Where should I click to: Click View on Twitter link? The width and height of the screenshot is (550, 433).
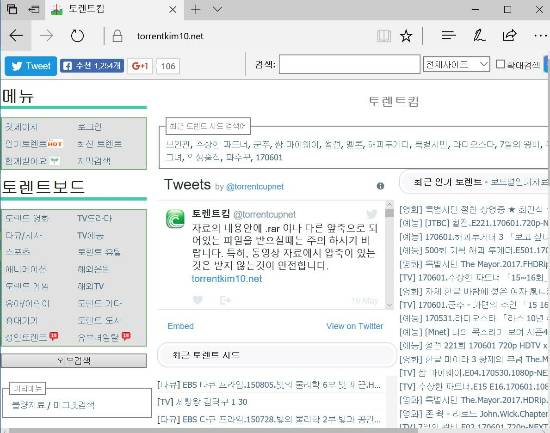[355, 326]
